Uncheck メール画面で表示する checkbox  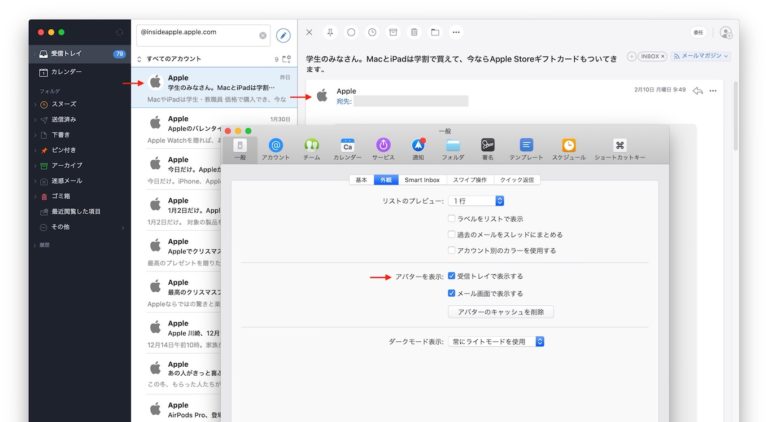coord(452,294)
